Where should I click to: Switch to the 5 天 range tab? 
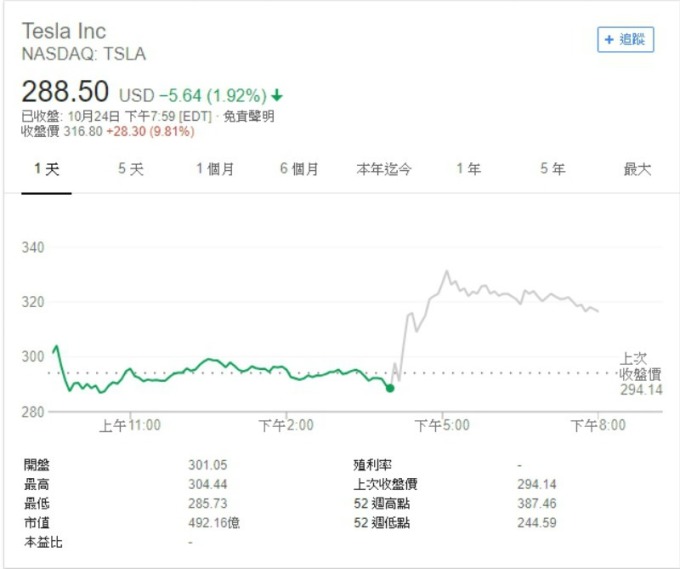131,170
